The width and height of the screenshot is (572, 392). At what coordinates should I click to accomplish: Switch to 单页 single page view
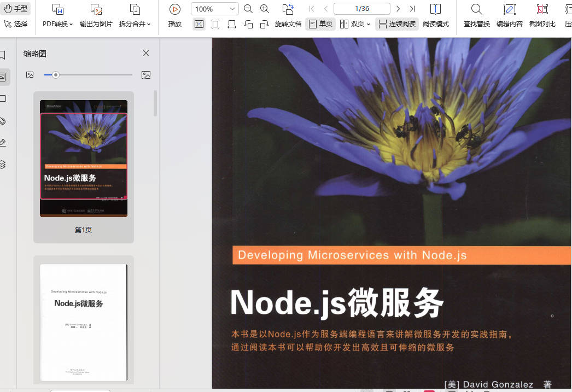[320, 24]
